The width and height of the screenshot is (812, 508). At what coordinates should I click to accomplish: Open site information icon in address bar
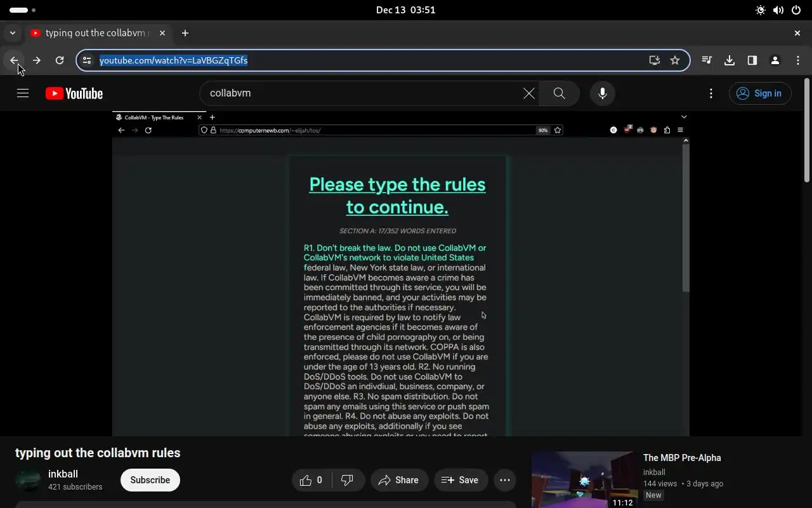(x=88, y=60)
